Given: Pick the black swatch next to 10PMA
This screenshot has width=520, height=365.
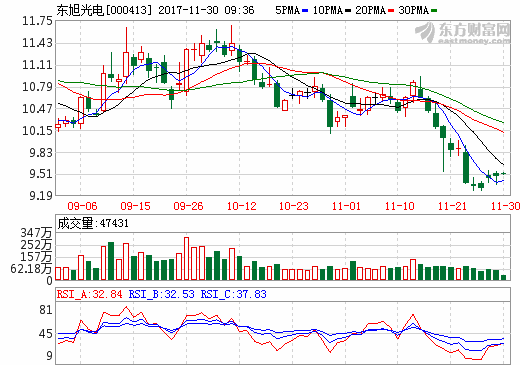Looking at the screenshot, I should click(348, 11).
